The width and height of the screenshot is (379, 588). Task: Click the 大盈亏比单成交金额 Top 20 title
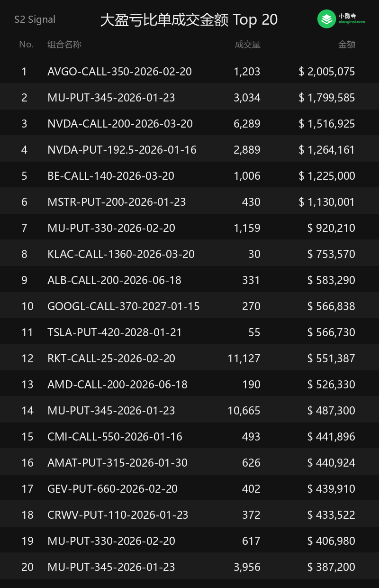pyautogui.click(x=189, y=20)
